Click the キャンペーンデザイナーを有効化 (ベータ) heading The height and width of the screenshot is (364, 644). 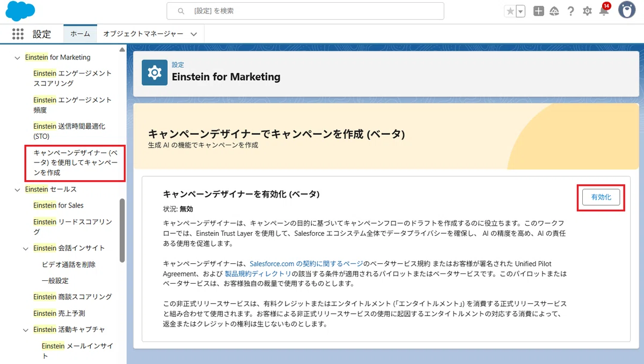point(241,194)
